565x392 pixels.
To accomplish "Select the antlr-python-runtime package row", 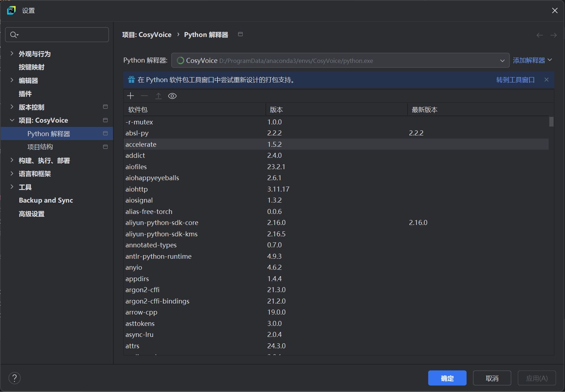I will [336, 256].
